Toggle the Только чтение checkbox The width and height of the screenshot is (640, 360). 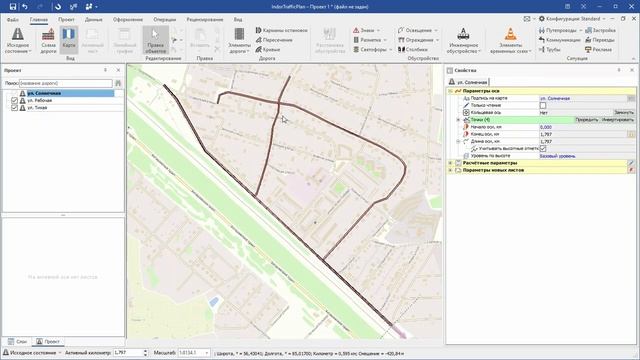[543, 105]
